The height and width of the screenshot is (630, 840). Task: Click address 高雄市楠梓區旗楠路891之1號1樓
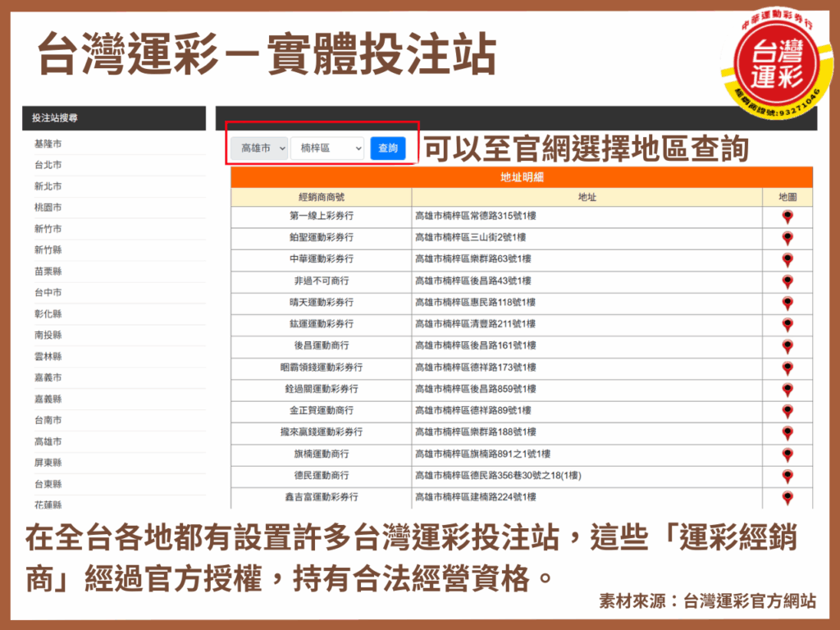483,454
